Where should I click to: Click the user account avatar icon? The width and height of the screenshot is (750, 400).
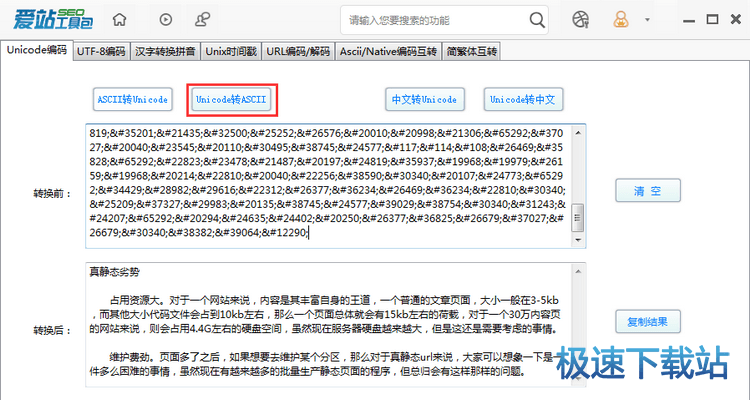click(621, 20)
